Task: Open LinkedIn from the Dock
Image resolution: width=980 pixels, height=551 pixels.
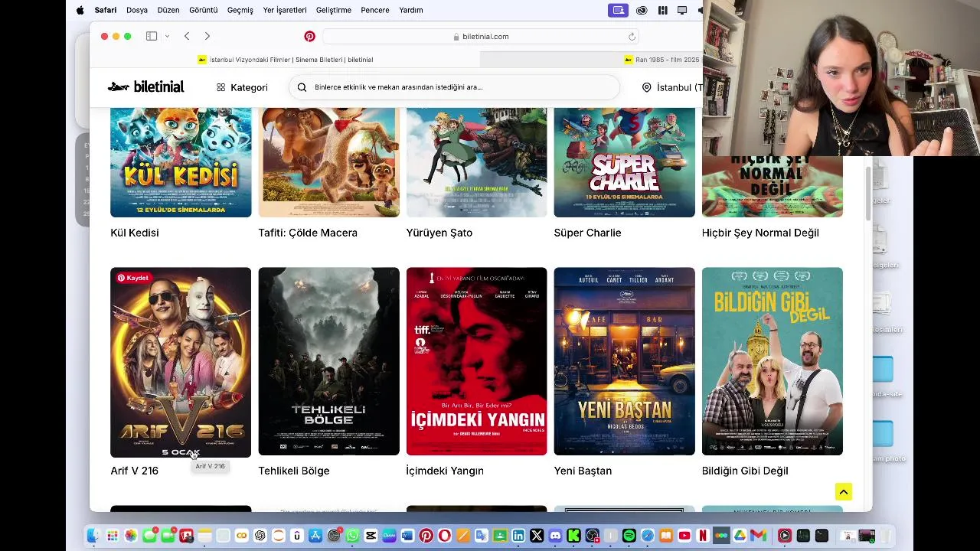Action: pos(518,536)
